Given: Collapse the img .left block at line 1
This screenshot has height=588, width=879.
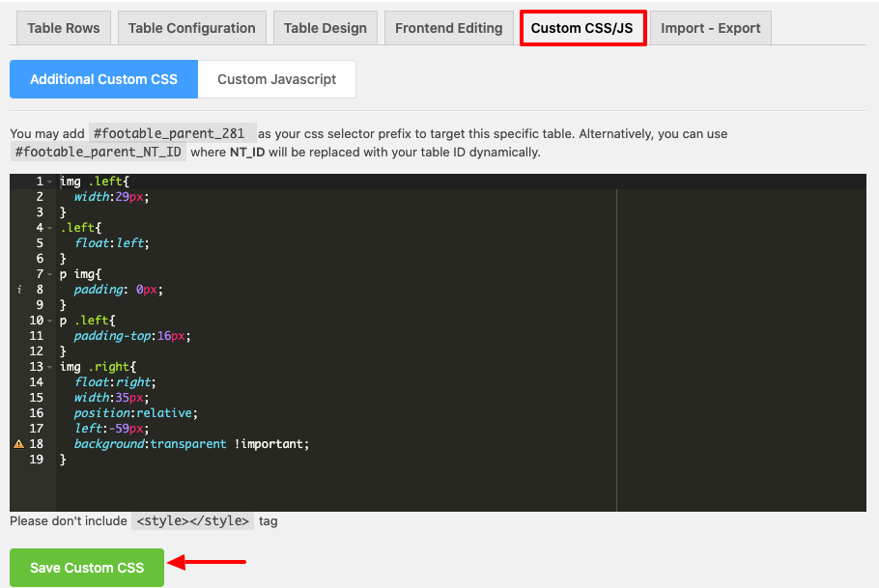Looking at the screenshot, I should [x=49, y=182].
